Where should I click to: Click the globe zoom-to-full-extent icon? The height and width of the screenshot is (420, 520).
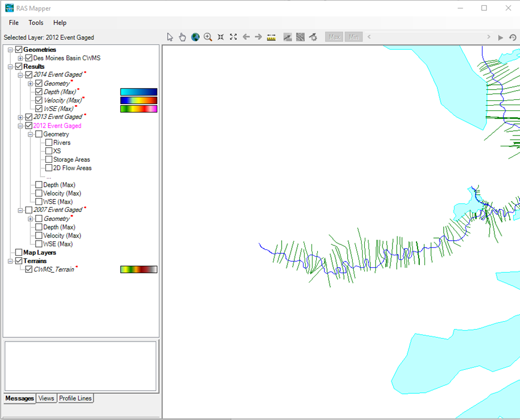click(195, 37)
